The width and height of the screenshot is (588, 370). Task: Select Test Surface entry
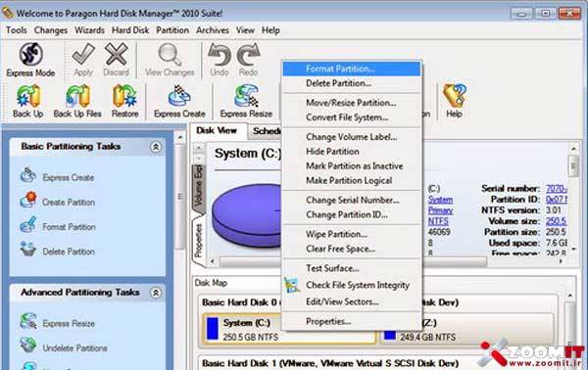tap(352, 268)
